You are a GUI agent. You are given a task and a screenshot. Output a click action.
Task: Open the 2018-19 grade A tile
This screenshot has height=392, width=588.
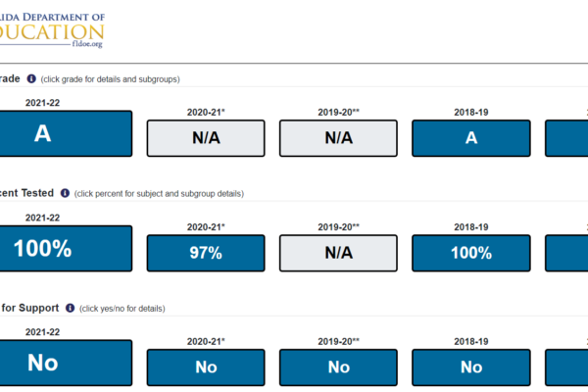click(471, 138)
